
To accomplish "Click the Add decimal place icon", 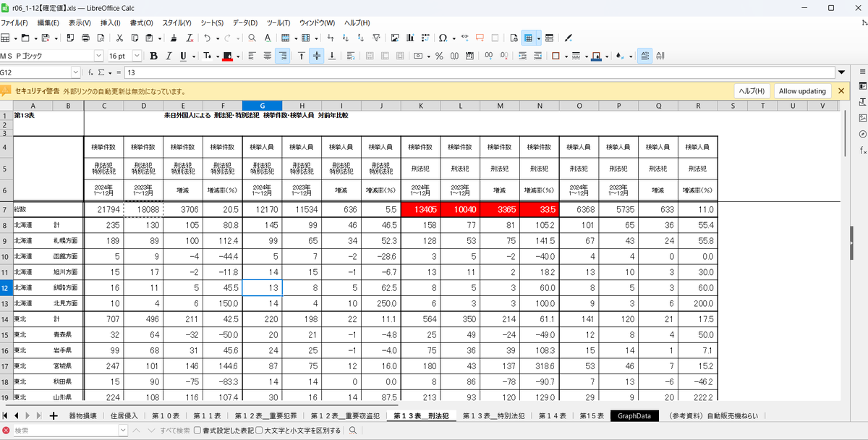I will tap(490, 56).
